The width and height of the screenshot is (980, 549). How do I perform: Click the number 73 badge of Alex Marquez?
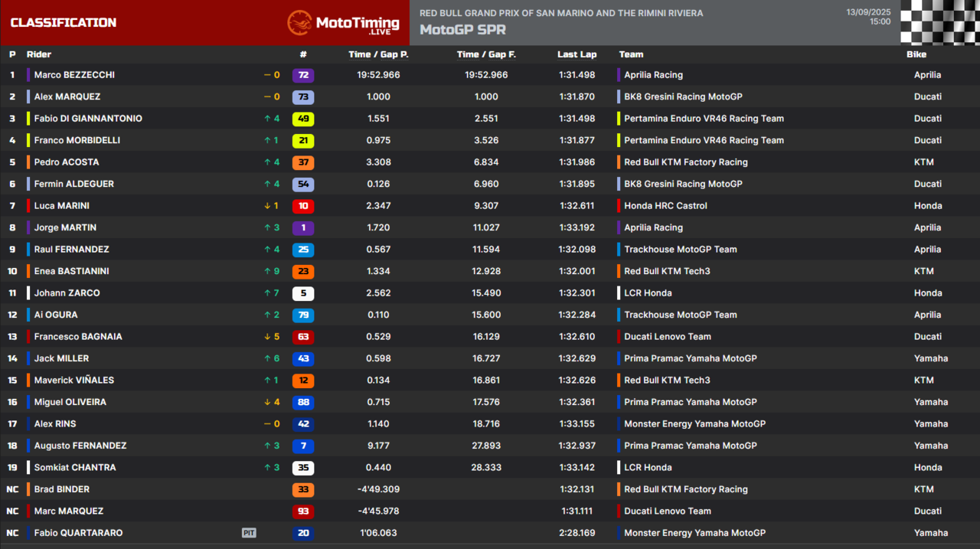pos(303,97)
